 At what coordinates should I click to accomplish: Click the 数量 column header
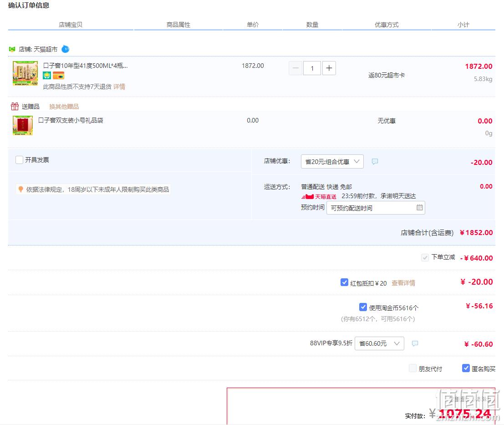[312, 25]
